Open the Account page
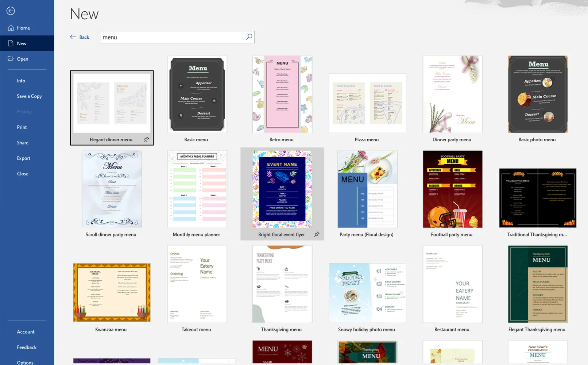Image resolution: width=588 pixels, height=365 pixels. (x=26, y=332)
